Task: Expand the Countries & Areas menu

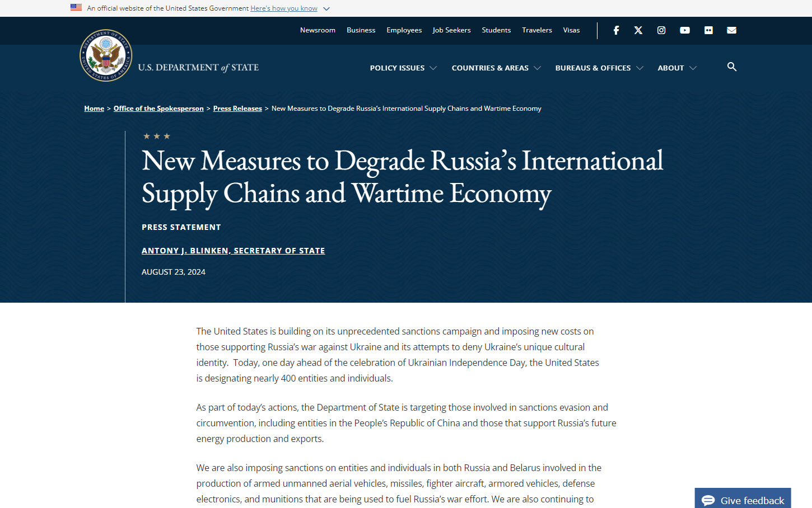Action: point(496,68)
